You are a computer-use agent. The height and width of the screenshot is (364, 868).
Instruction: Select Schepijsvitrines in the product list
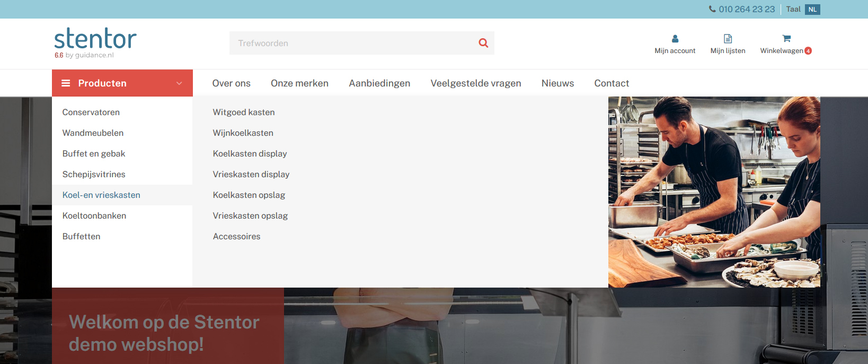pos(94,175)
